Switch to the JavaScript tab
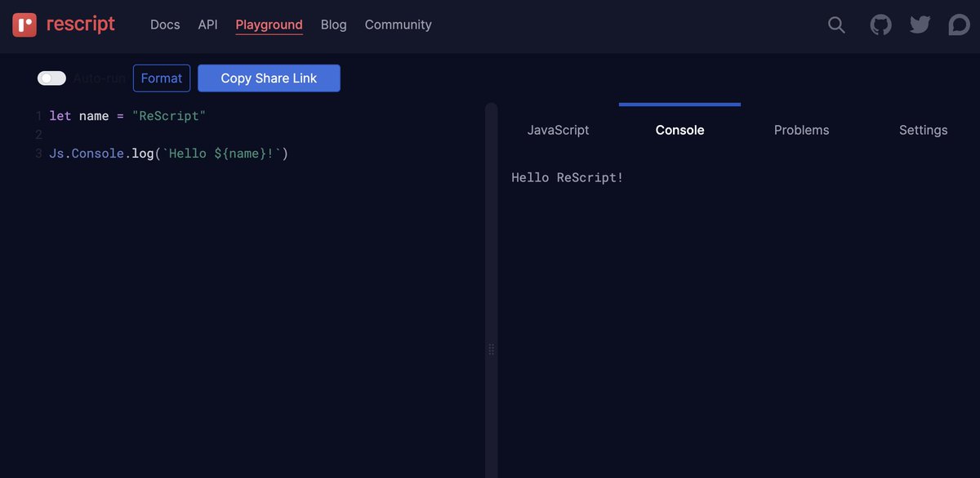The width and height of the screenshot is (980, 478). [558, 130]
